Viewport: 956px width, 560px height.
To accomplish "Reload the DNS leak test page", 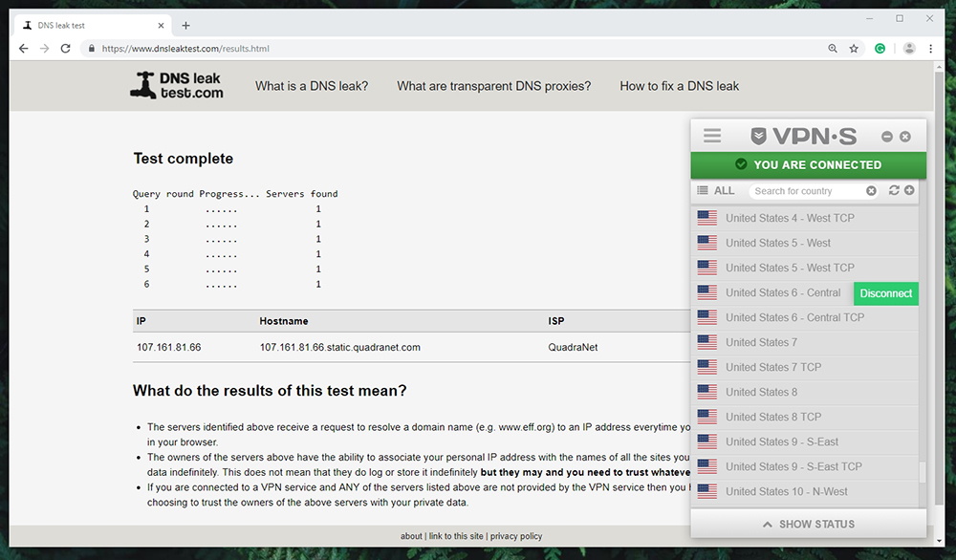I will coord(65,48).
